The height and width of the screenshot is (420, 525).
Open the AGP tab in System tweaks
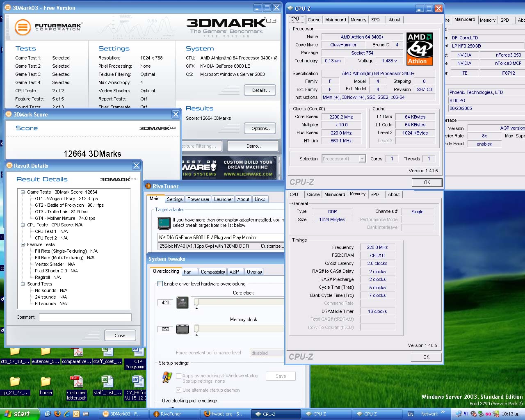tap(234, 272)
